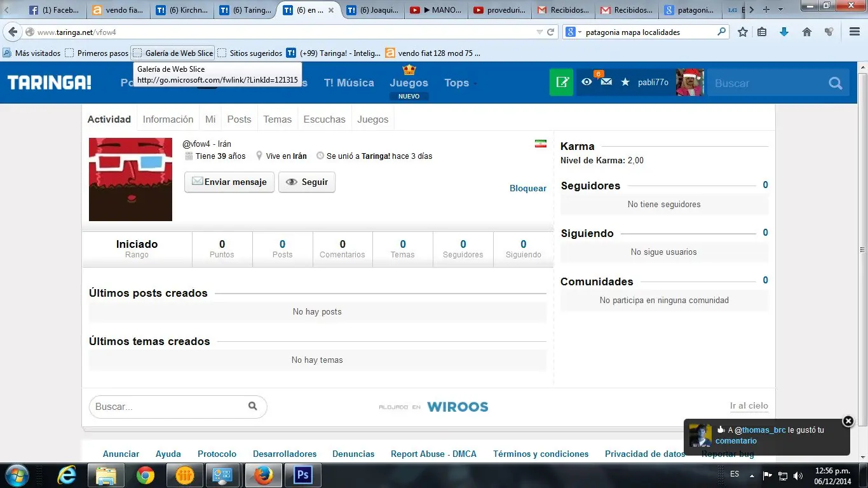Click the Wiroos hosting logo
Screen dimensions: 868x488
click(x=458, y=407)
